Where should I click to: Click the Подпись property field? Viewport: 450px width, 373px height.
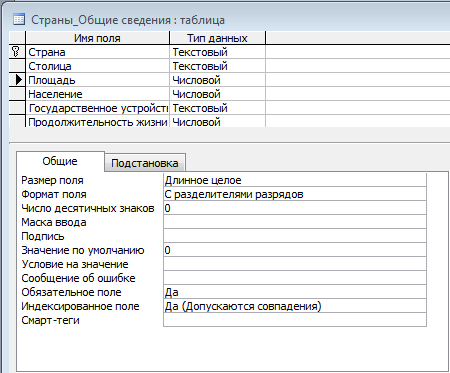[x=295, y=236]
